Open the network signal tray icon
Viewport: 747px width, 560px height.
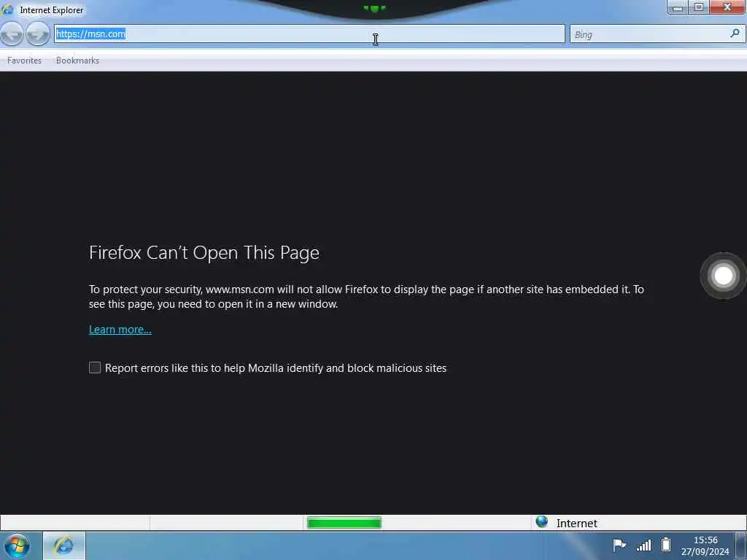643,545
